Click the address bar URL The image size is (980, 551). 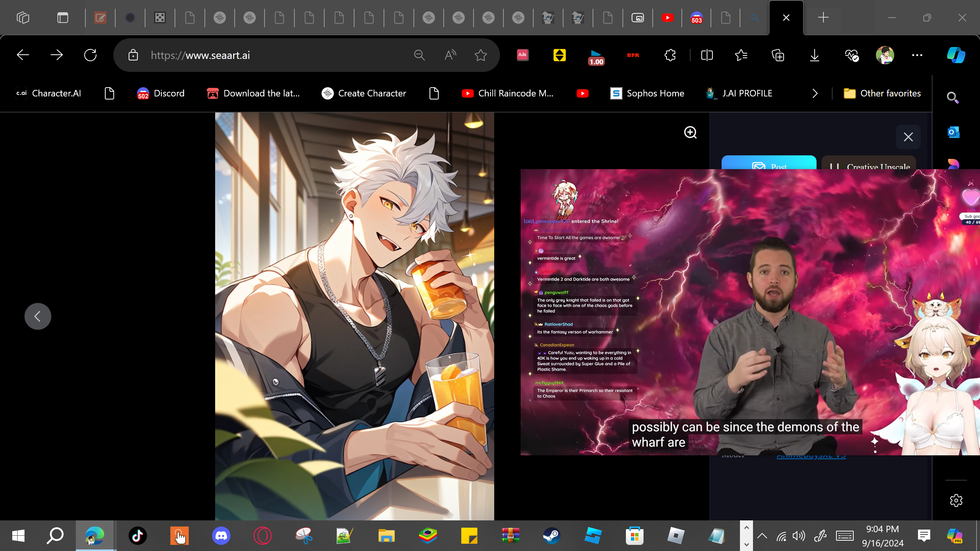pyautogui.click(x=200, y=55)
